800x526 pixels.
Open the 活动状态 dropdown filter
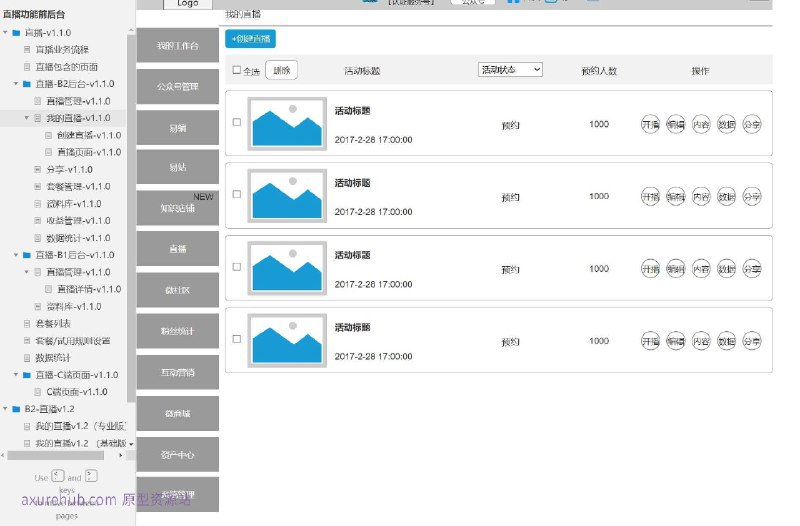tap(510, 69)
